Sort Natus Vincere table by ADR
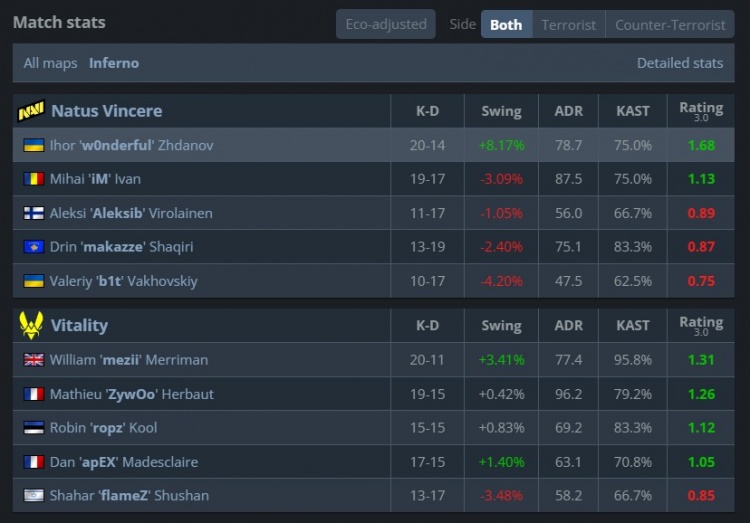 point(568,111)
